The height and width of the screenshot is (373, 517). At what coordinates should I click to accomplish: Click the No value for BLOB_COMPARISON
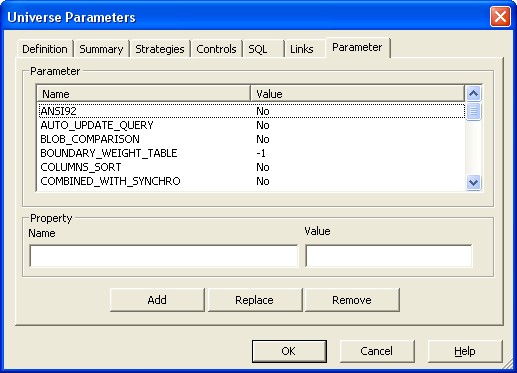pyautogui.click(x=263, y=139)
